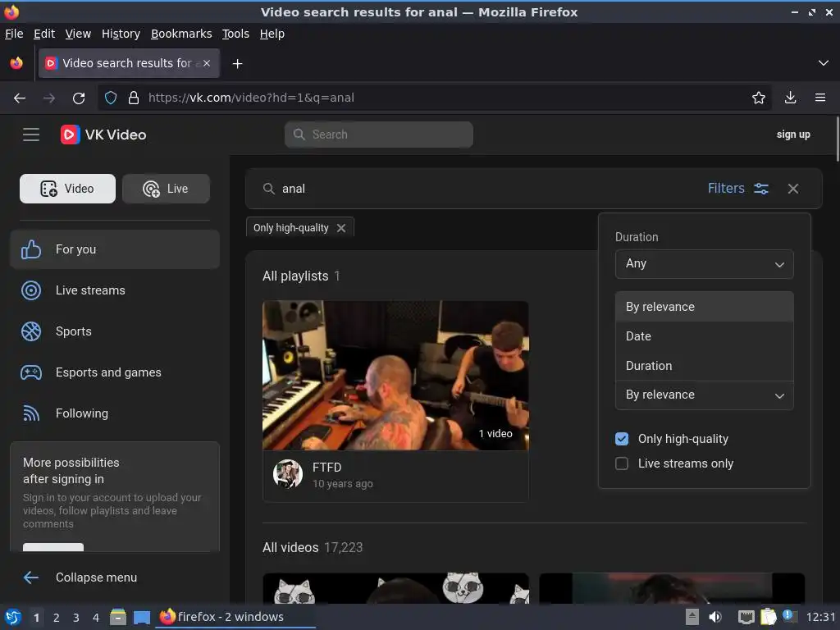This screenshot has height=630, width=840.
Task: Switch to workspace 3 in the taskbar
Action: coord(76,618)
